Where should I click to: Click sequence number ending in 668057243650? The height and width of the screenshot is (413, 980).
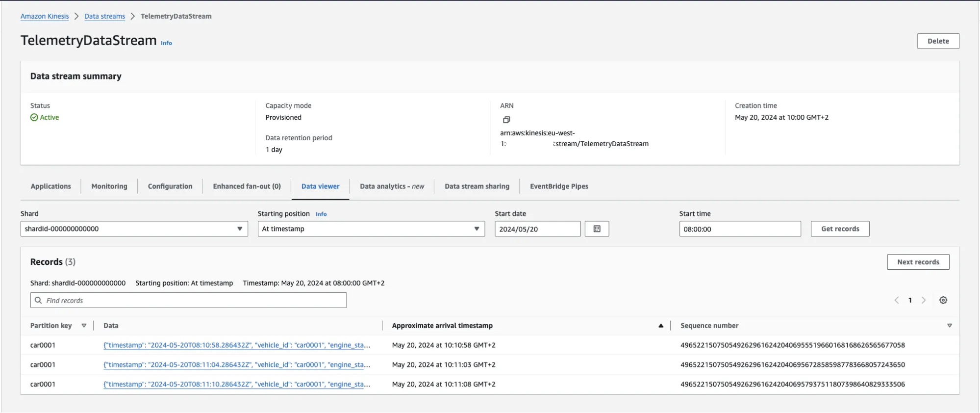pyautogui.click(x=792, y=365)
